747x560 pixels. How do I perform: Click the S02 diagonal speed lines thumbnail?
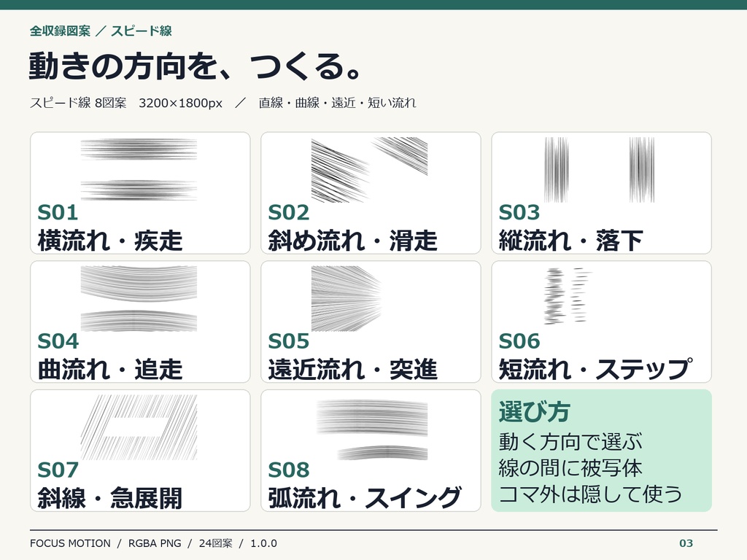pos(369,170)
